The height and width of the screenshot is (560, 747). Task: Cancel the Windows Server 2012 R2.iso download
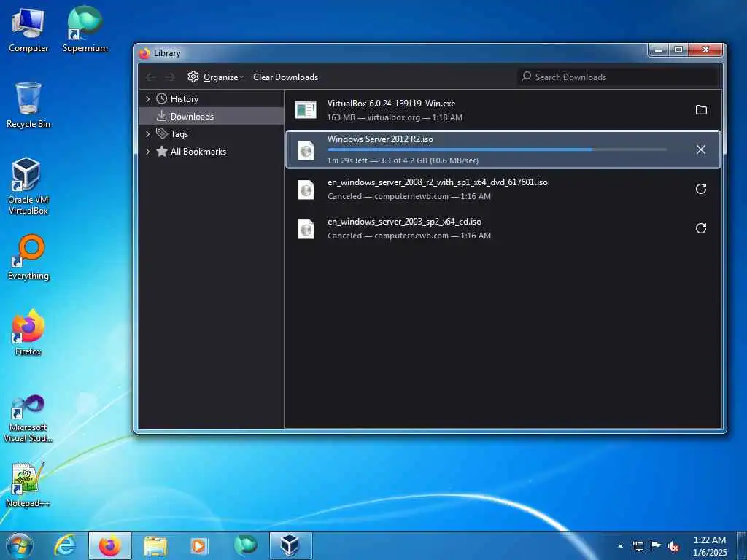(x=701, y=149)
